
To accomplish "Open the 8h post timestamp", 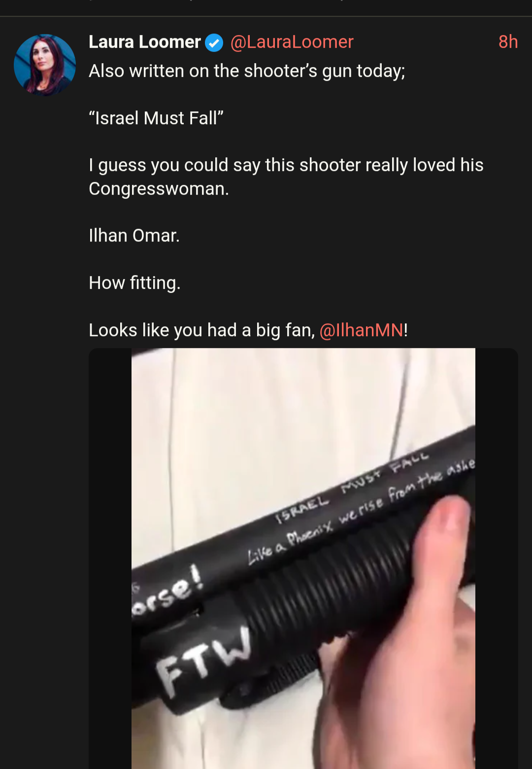I will coord(508,42).
